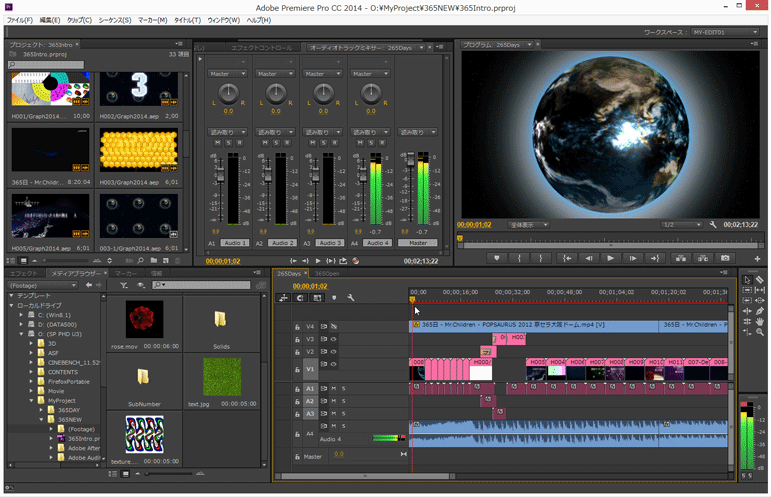Click the Mark In button
Viewport: 771px width, 497px height.
(x=519, y=258)
